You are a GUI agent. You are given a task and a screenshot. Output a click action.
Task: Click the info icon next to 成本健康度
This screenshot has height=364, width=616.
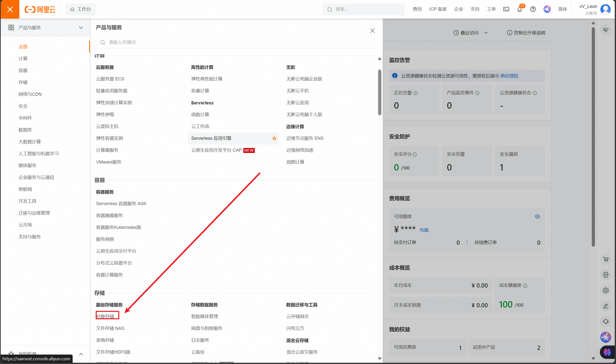pyautogui.click(x=525, y=286)
